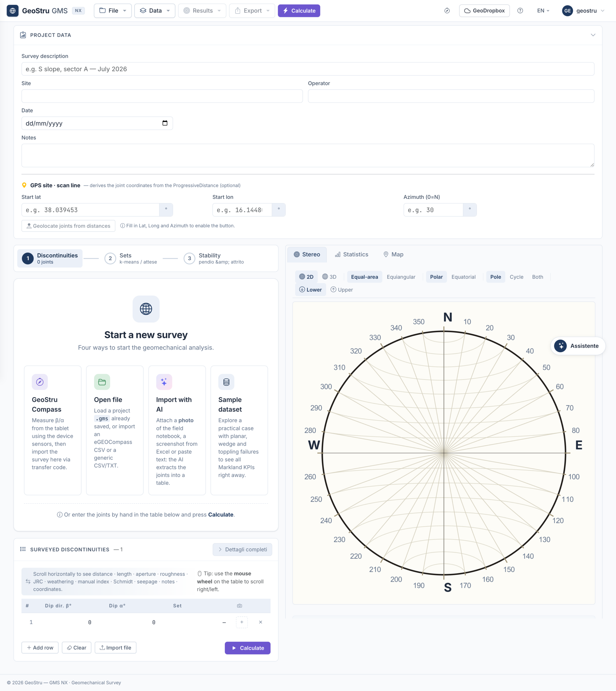616x691 pixels.
Task: Delete row 1 with the × icon
Action: [260, 622]
